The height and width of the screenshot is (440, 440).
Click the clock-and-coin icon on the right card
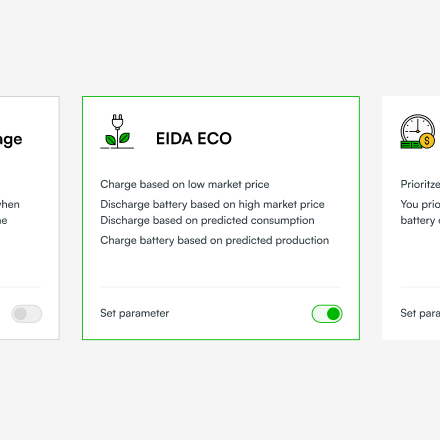tap(418, 131)
